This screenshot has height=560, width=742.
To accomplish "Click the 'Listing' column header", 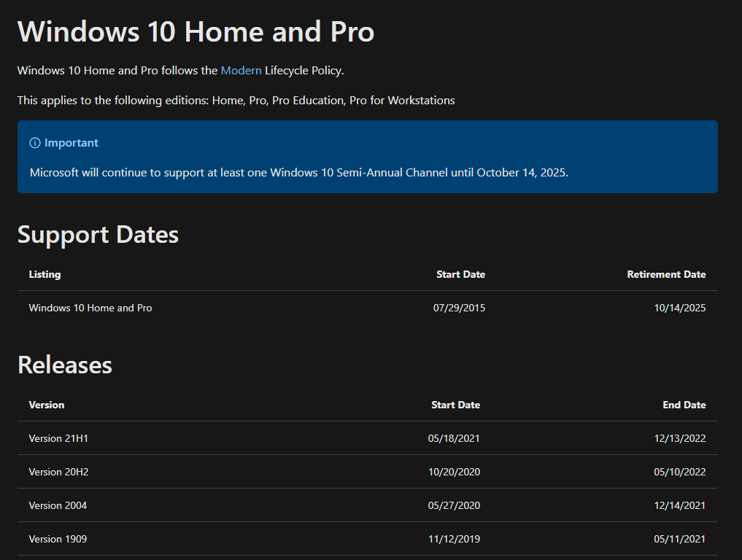I will (45, 274).
